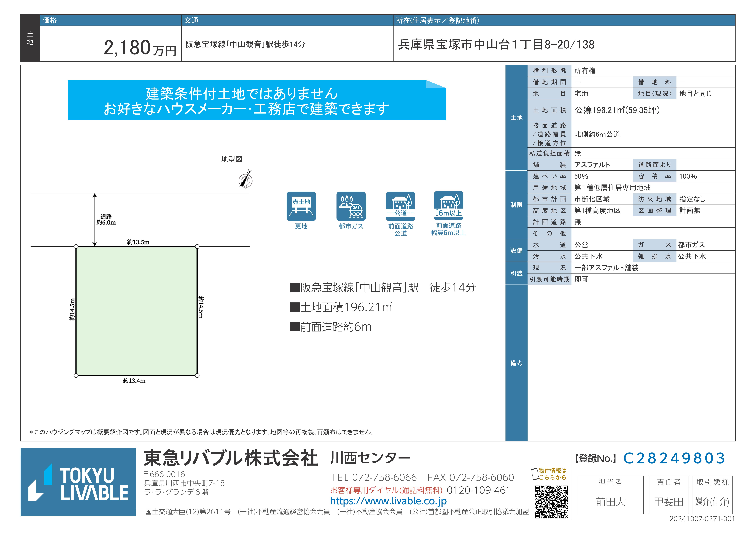Click the 2,180万円 price value
This screenshot has height=534, width=756.
[140, 48]
